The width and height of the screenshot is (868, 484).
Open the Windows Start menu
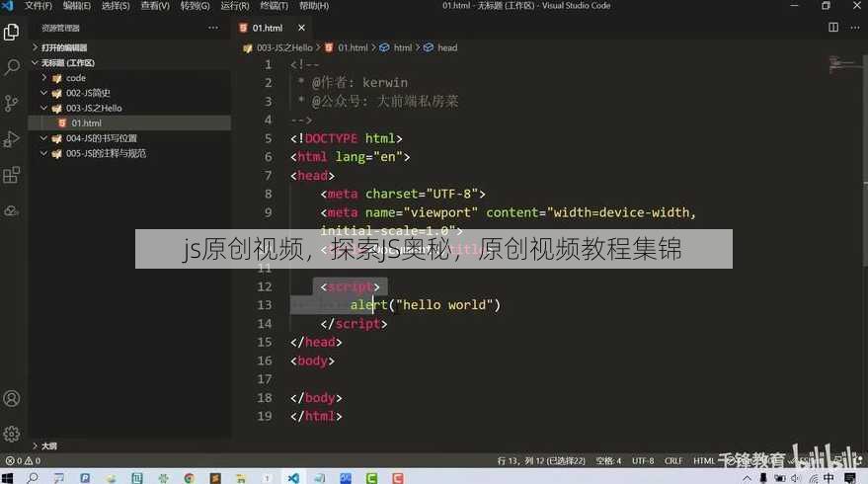[7, 478]
